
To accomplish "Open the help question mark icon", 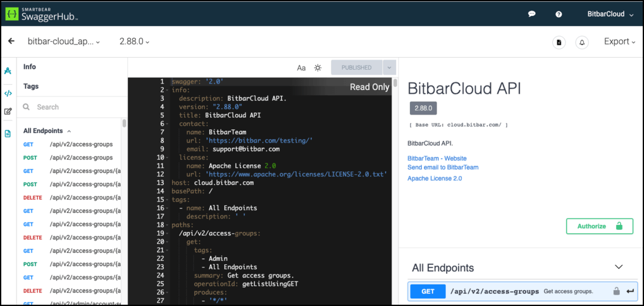I will [559, 14].
